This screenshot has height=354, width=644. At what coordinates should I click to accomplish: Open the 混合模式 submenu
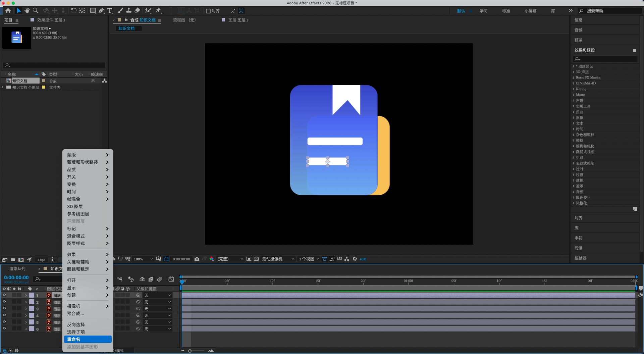tap(88, 236)
